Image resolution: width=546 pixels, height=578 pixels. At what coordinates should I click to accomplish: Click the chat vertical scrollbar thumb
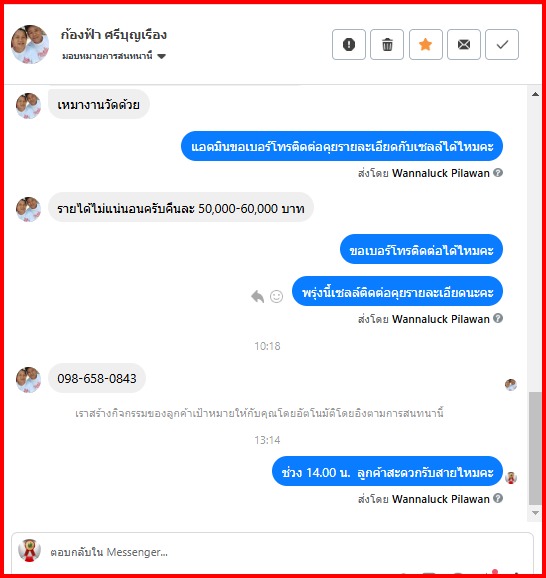coord(535,448)
